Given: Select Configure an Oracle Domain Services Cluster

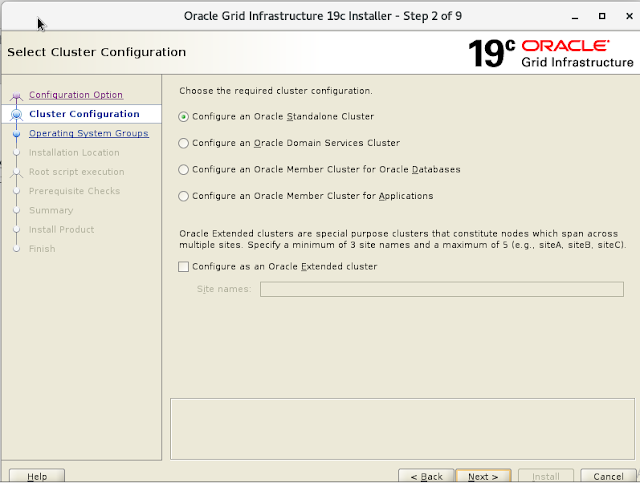Looking at the screenshot, I should [x=183, y=143].
